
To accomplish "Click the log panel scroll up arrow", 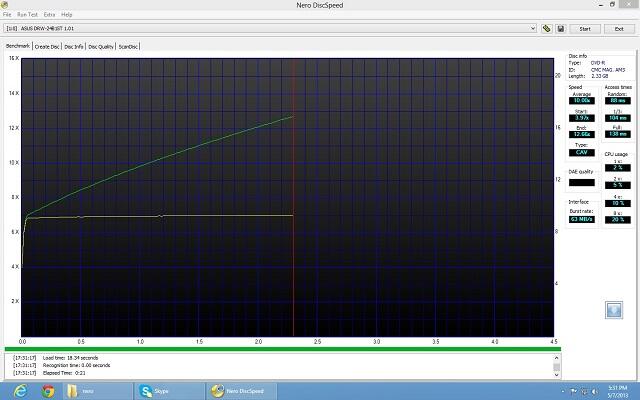I will [556, 358].
